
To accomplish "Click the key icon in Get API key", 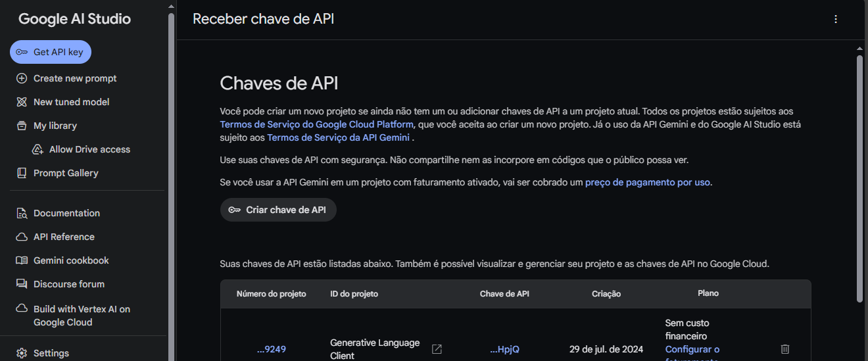I will [22, 52].
